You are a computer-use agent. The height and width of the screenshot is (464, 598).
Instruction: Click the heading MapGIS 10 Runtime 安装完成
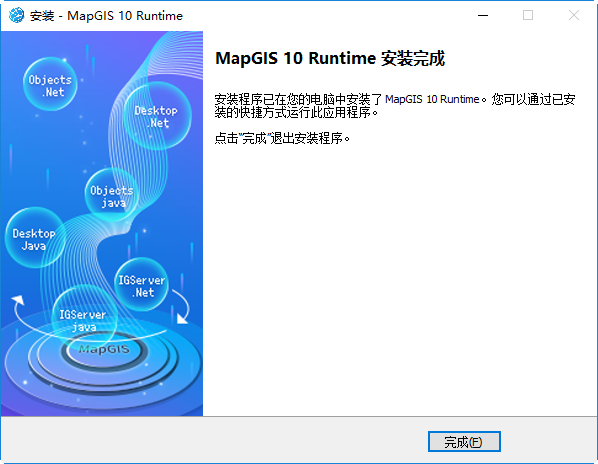coord(330,58)
